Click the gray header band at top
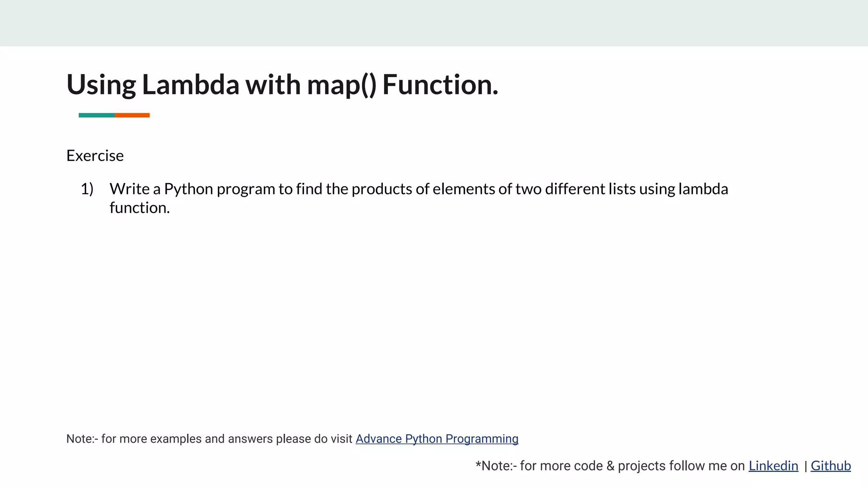This screenshot has height=488, width=868. [x=434, y=23]
